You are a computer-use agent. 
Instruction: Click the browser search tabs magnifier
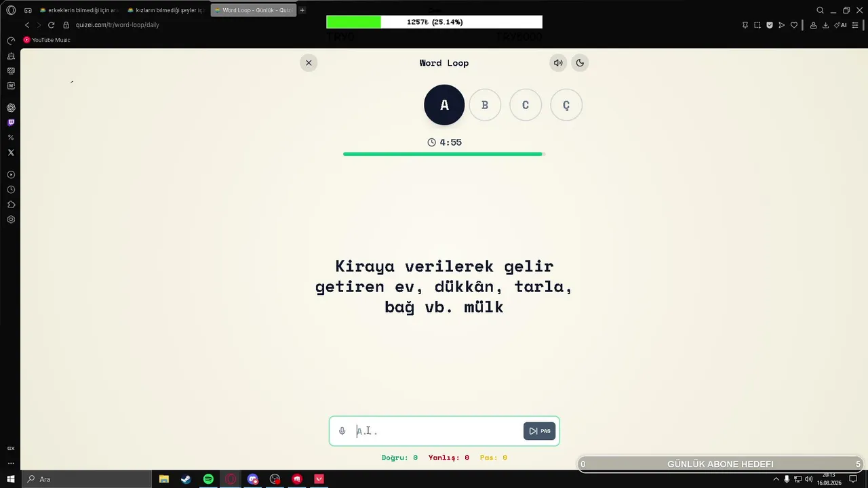(820, 10)
